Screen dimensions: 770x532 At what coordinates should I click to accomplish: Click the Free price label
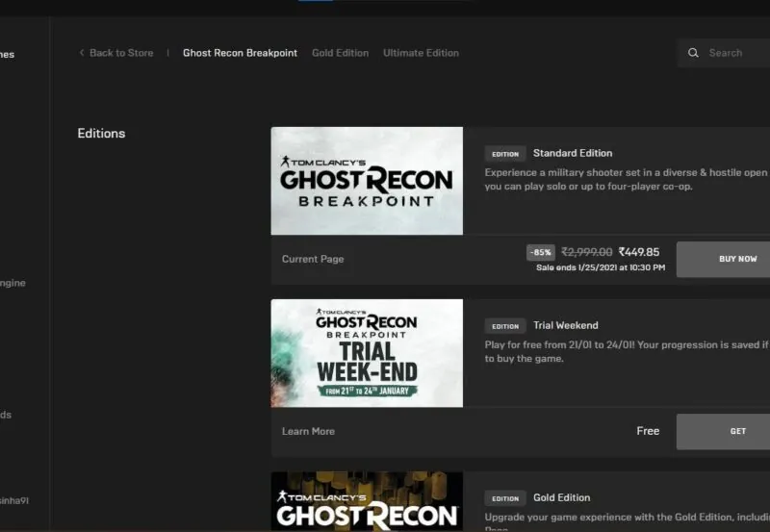tap(648, 431)
